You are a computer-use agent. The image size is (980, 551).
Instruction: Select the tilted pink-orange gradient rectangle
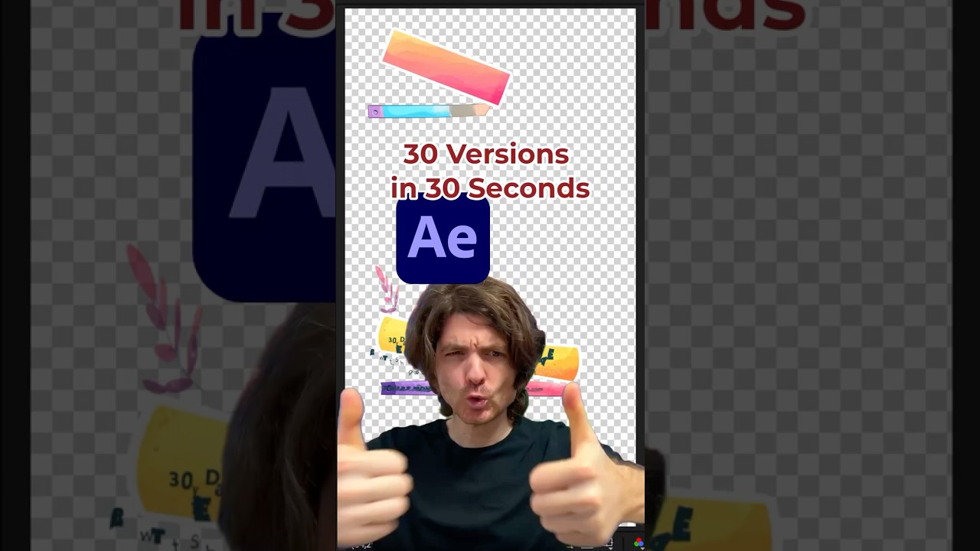coord(446,67)
